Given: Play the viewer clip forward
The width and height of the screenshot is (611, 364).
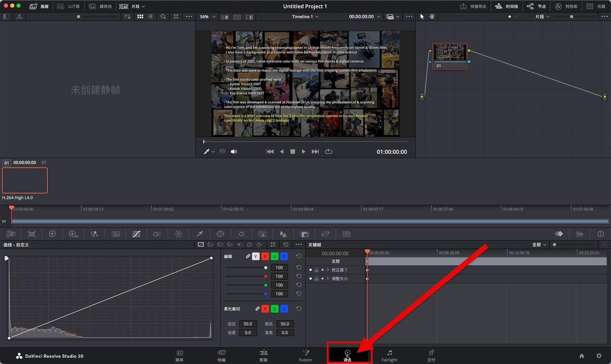Looking at the screenshot, I should [304, 152].
